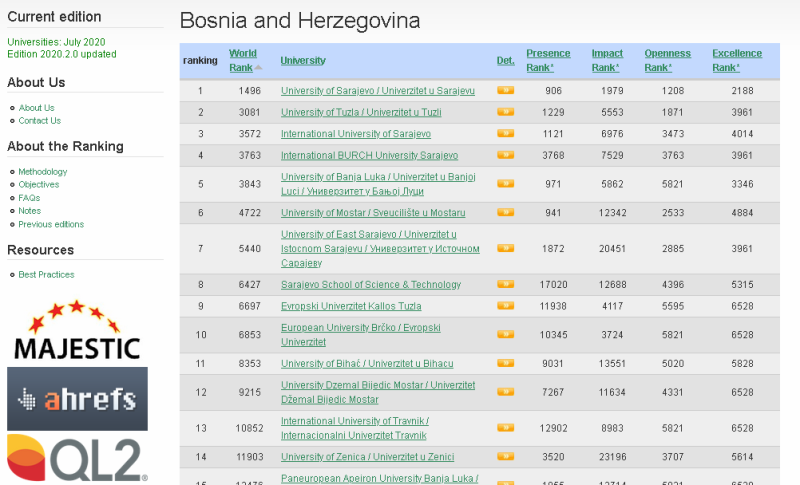Select excellence rank value 2188

click(742, 91)
